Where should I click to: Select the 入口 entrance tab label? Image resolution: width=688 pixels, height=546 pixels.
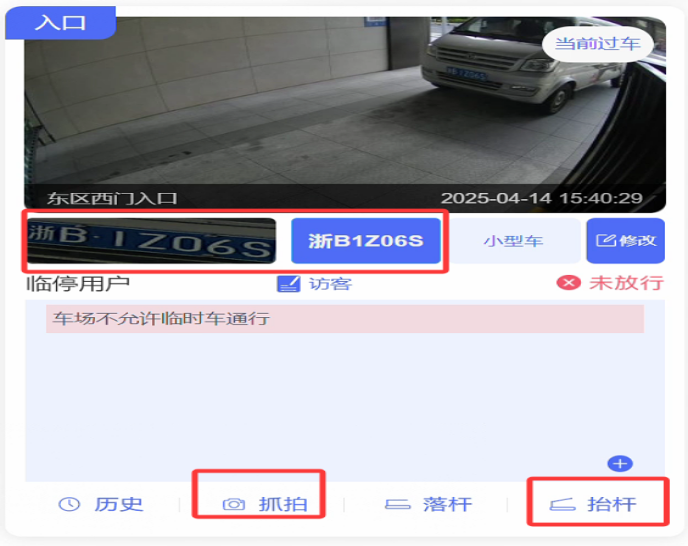pos(61,23)
